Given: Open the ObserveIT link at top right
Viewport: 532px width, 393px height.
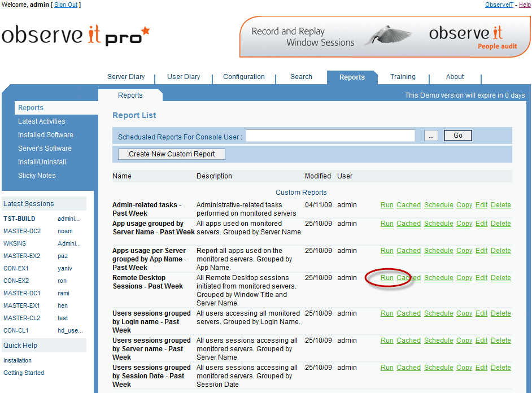Looking at the screenshot, I should click(499, 5).
